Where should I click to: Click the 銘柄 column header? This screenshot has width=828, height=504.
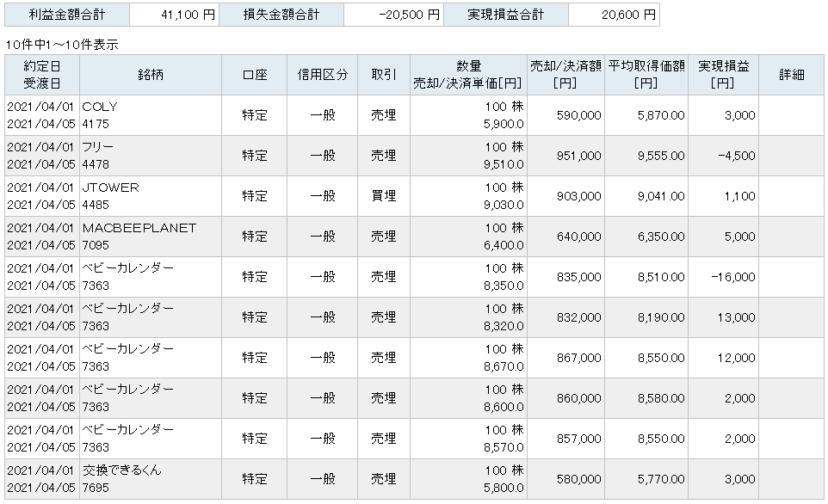151,75
